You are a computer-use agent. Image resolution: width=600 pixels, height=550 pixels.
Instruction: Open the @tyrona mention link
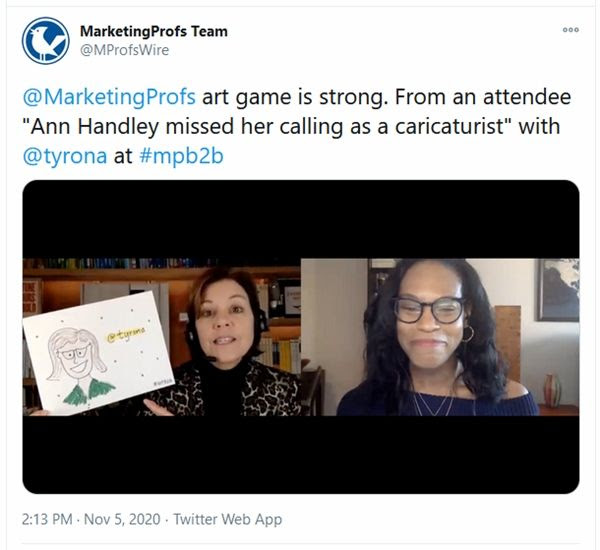[65, 156]
